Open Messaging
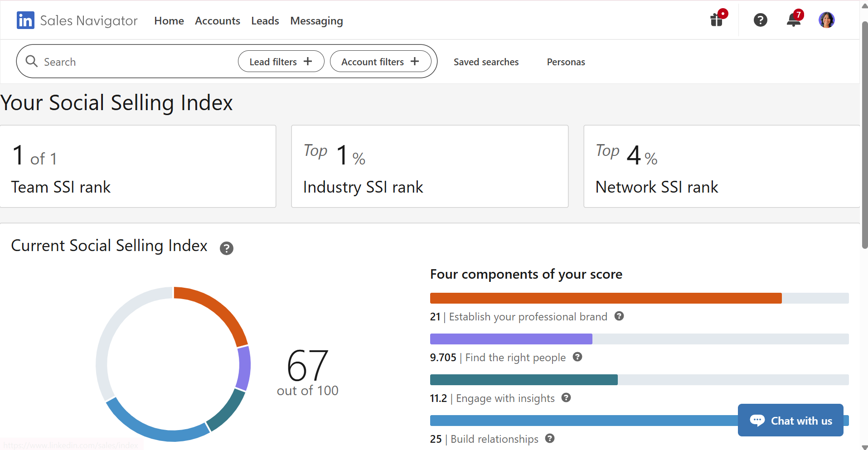 pyautogui.click(x=316, y=21)
